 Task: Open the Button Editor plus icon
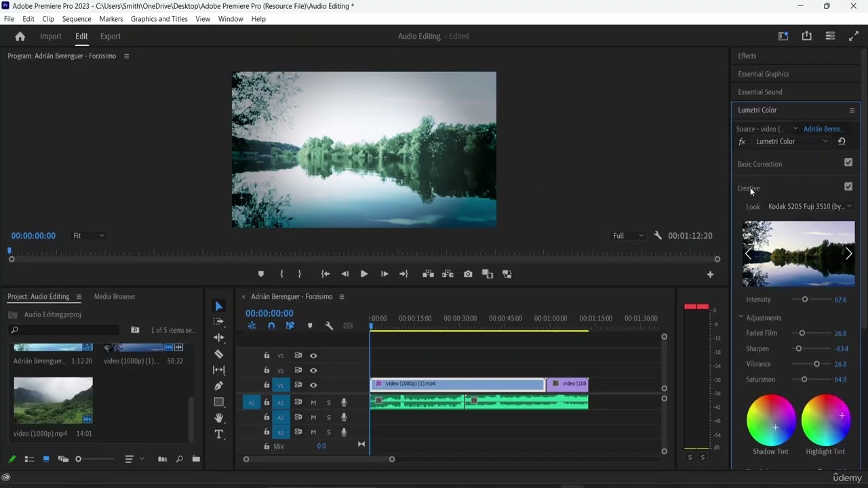click(710, 274)
